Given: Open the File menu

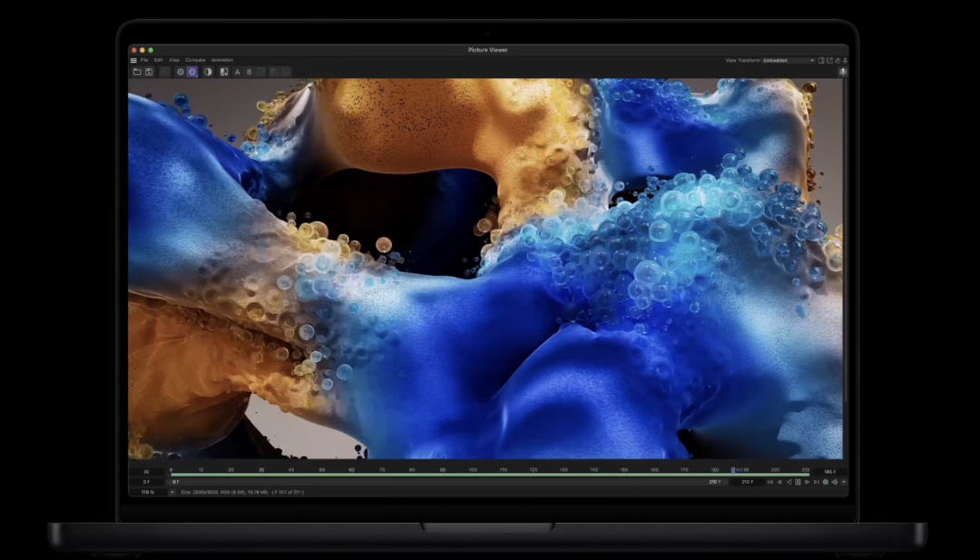Looking at the screenshot, I should click(144, 60).
